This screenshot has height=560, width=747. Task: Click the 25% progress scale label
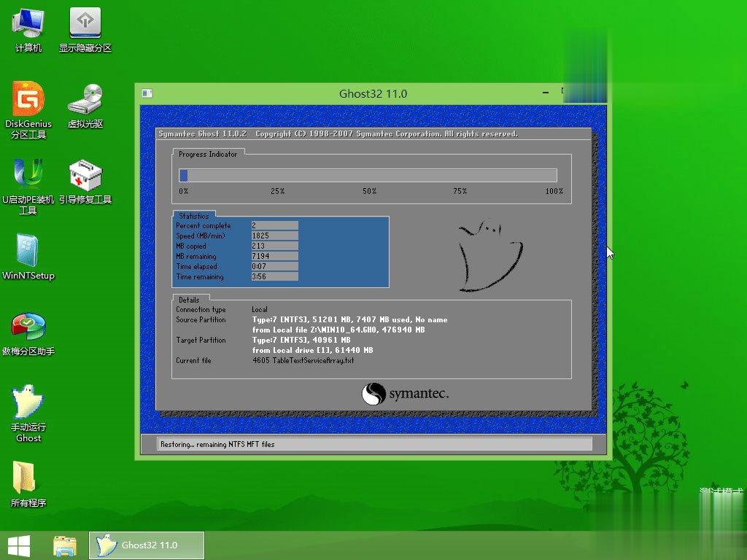277,191
